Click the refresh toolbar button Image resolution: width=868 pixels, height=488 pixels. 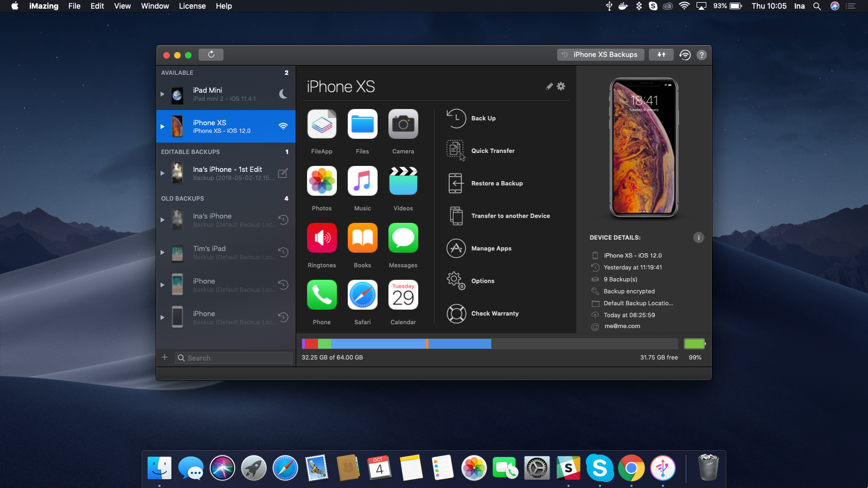pos(211,55)
